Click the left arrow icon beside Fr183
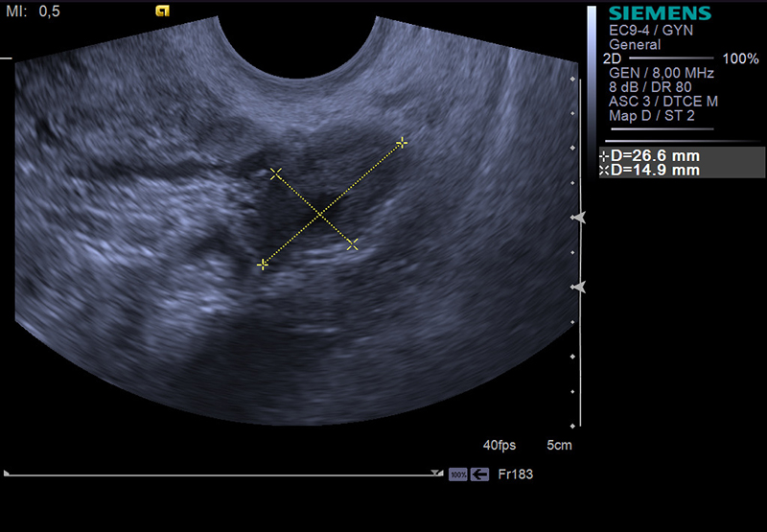The height and width of the screenshot is (532, 767). 480,474
